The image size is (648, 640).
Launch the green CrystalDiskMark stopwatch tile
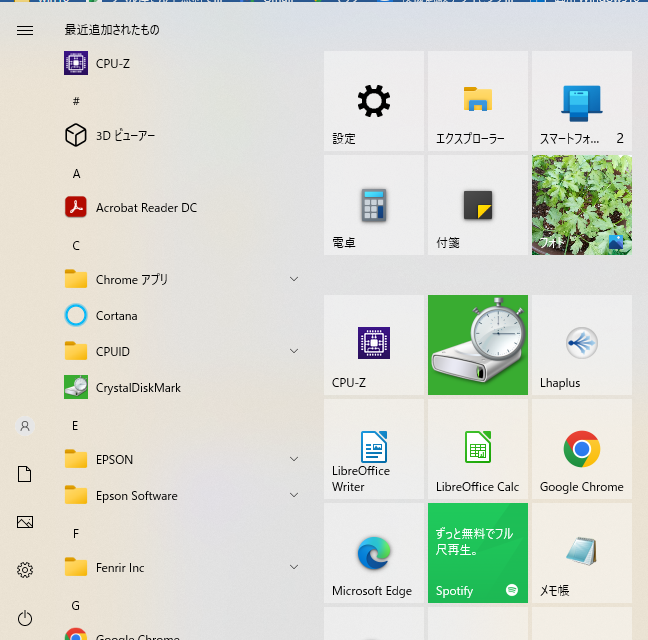click(478, 345)
